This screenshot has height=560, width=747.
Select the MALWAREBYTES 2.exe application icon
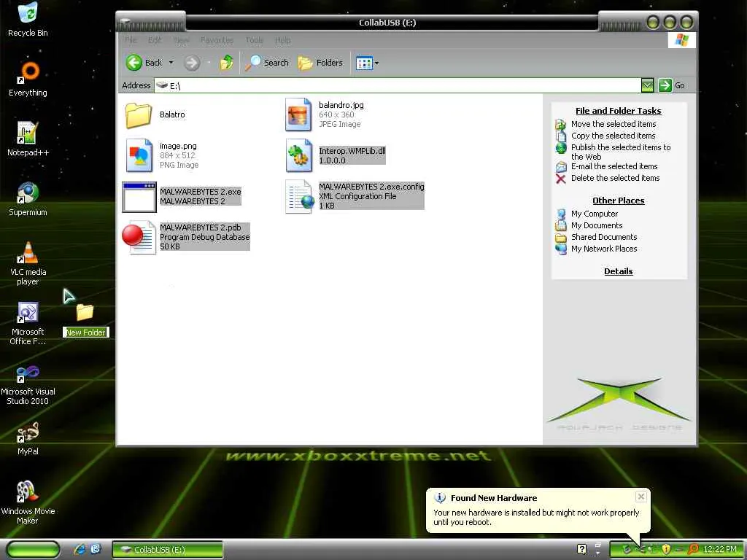(x=139, y=196)
